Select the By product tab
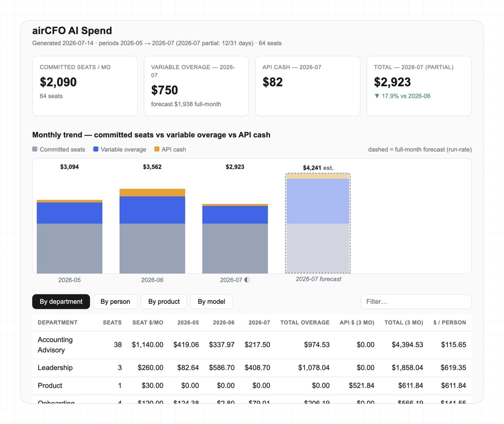504x424 pixels. pos(164,302)
